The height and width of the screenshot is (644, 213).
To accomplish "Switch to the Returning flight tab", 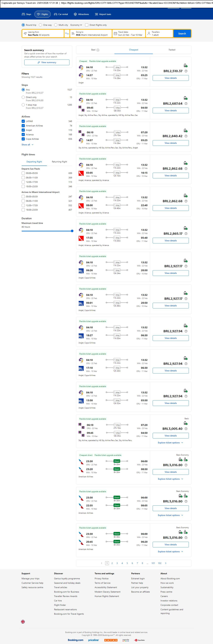I will click(x=59, y=162).
